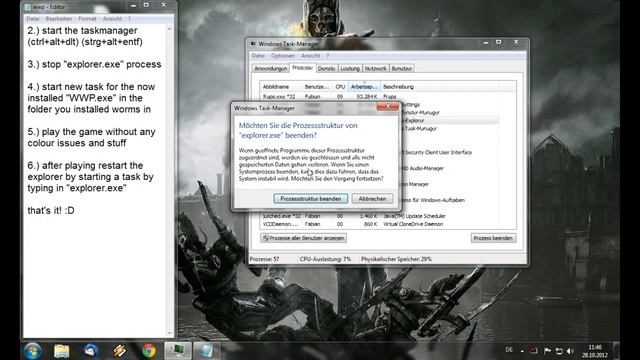Viewport: 640px width, 360px height.
Task: Click Virtual CloneDrive Daemon description
Action: 413,224
